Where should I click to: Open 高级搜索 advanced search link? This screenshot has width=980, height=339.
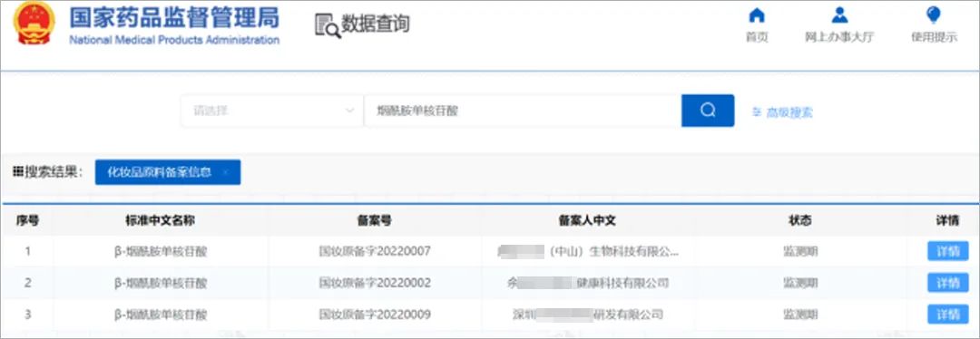tap(782, 112)
